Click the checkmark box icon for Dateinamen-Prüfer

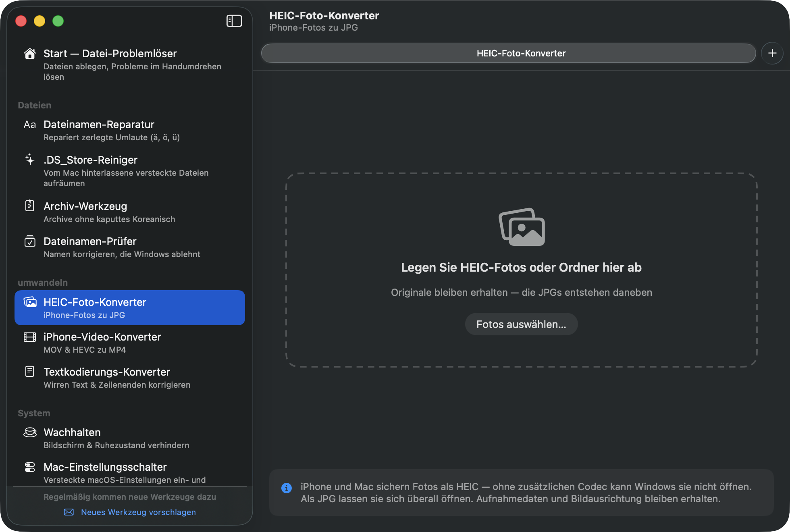pyautogui.click(x=30, y=241)
